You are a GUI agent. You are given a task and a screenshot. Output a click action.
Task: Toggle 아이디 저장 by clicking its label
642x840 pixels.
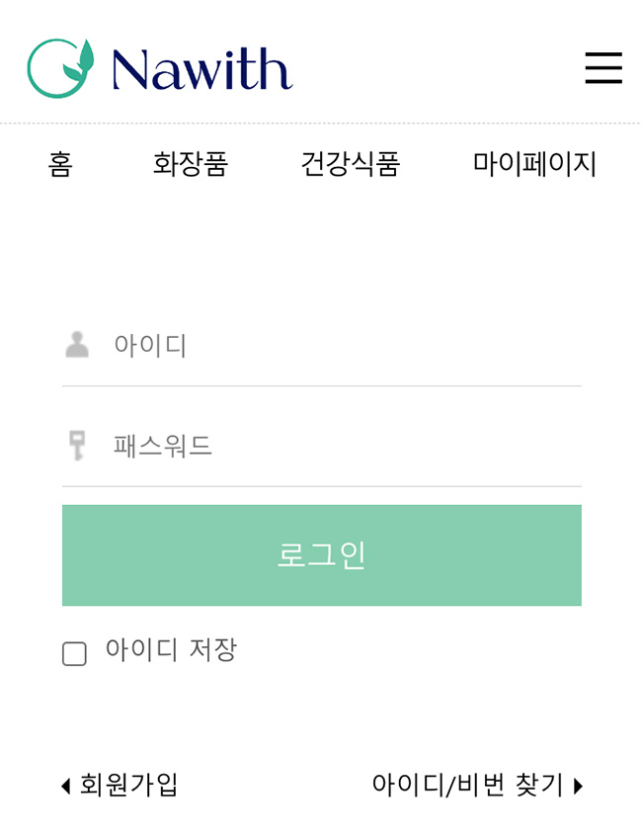pos(171,650)
